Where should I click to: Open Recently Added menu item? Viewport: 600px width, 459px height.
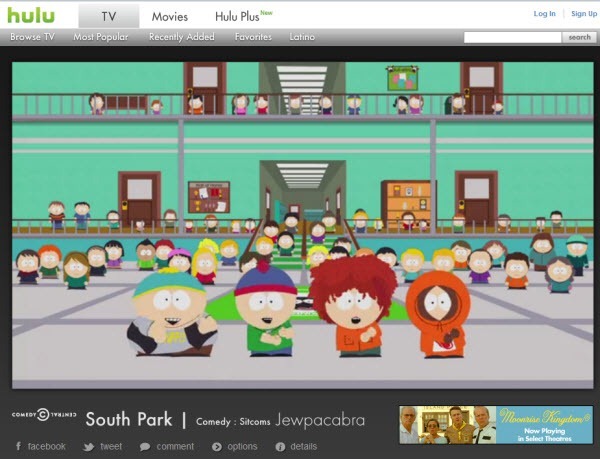(x=182, y=37)
